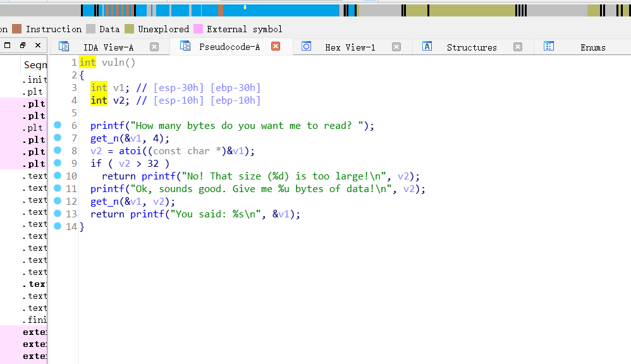Screen dimensions: 631x364
Task: Click the External symbol legend swatch
Action: click(198, 28)
